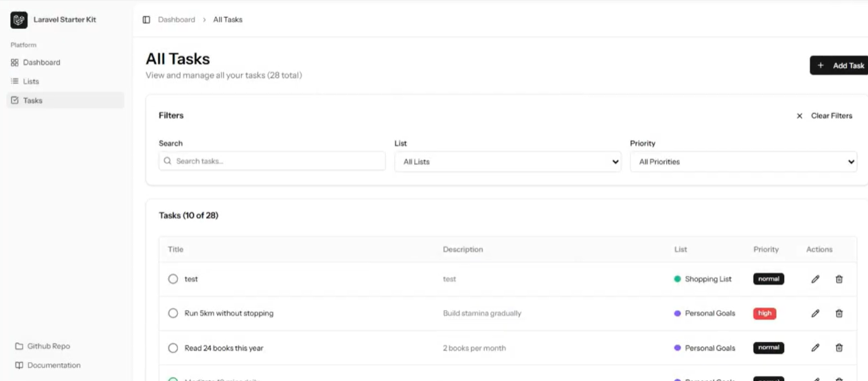Click the purple dot in the Read 24 books row
868x381 pixels.
pyautogui.click(x=678, y=348)
